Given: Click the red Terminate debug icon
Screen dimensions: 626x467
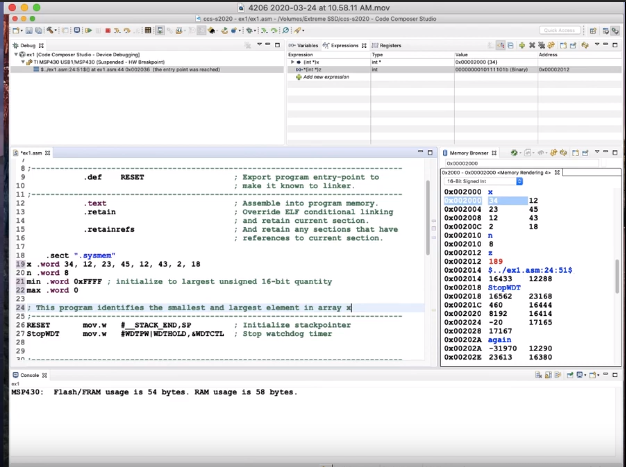Looking at the screenshot, I should click(x=108, y=30).
